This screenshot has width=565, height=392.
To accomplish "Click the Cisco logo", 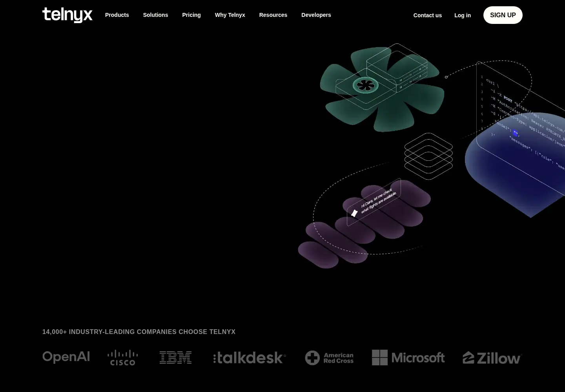I will [123, 358].
